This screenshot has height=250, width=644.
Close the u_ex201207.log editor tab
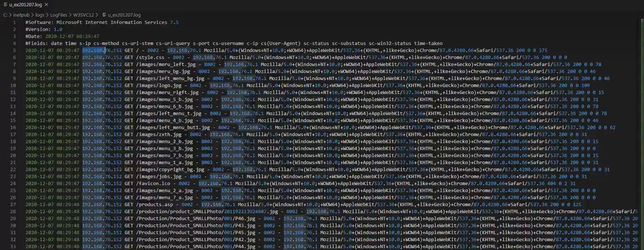pos(46,5)
